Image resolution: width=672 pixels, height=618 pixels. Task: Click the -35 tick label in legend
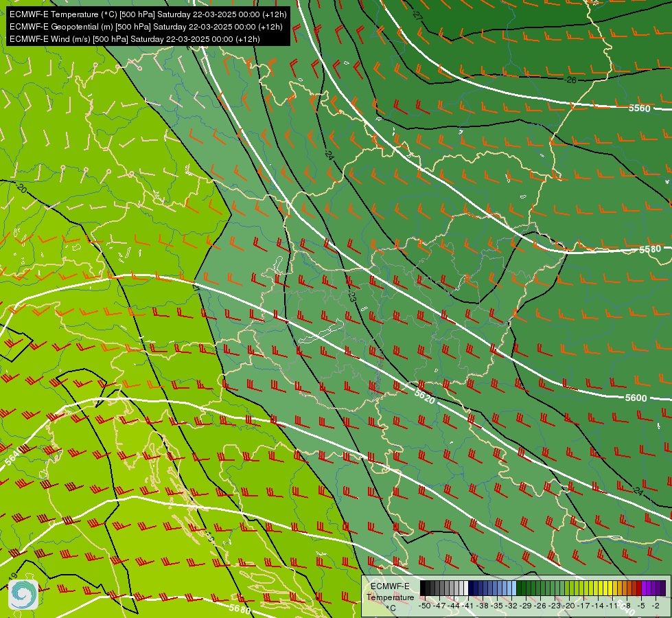497,606
